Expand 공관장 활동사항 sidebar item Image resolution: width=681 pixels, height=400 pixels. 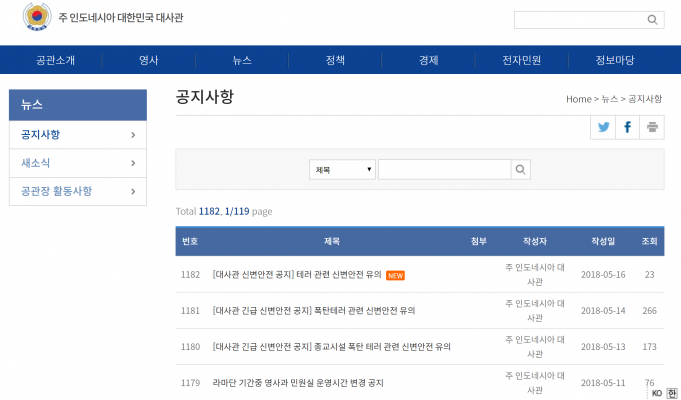coord(133,190)
